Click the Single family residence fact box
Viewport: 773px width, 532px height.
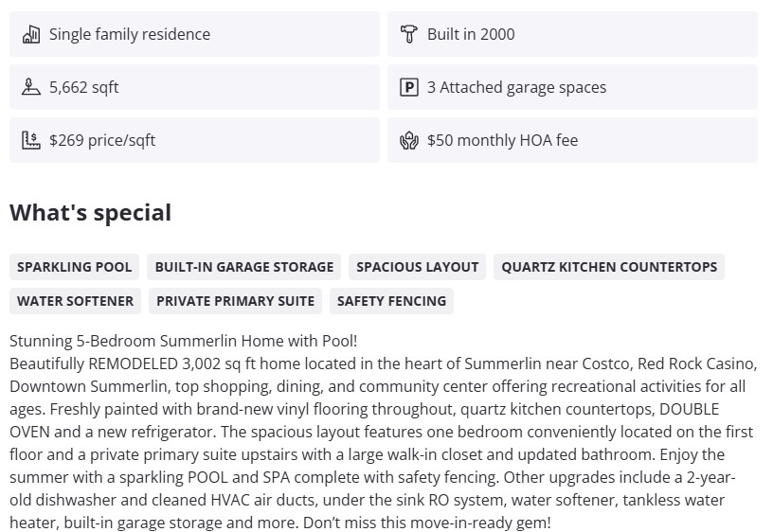(194, 34)
